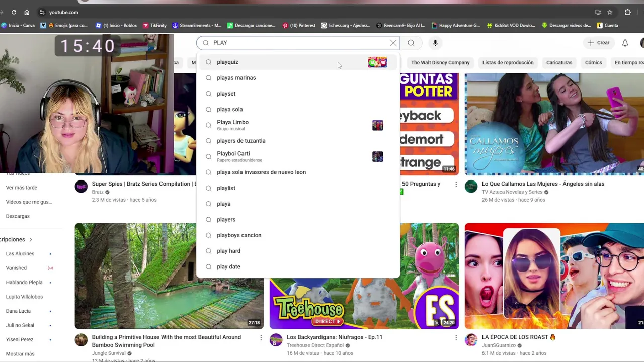Pick the 'playset' suggestion

tap(298, 94)
